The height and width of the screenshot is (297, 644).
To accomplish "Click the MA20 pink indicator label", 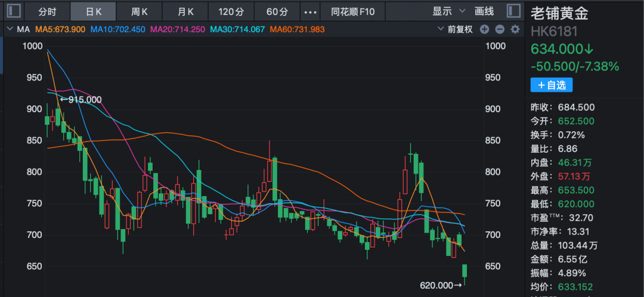I will pos(178,29).
